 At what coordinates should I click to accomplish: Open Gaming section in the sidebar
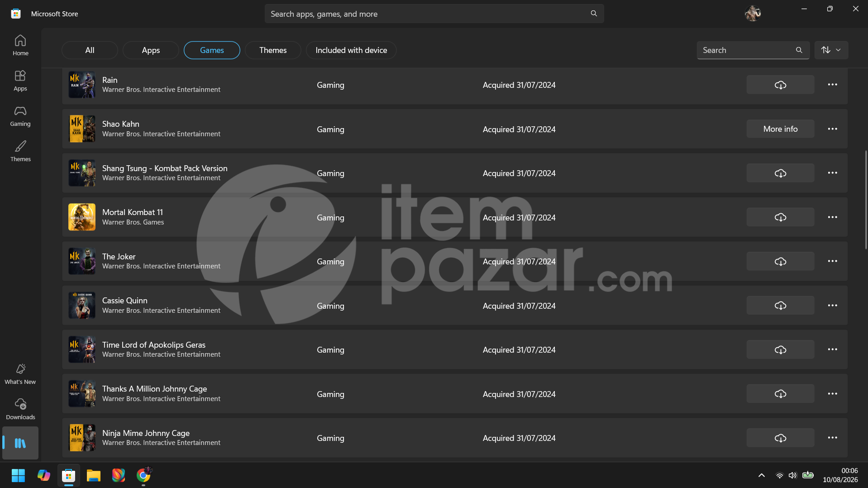point(20,116)
